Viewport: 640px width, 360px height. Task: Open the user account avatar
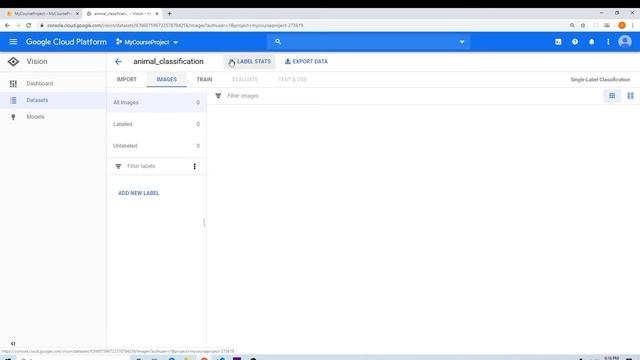(x=624, y=42)
